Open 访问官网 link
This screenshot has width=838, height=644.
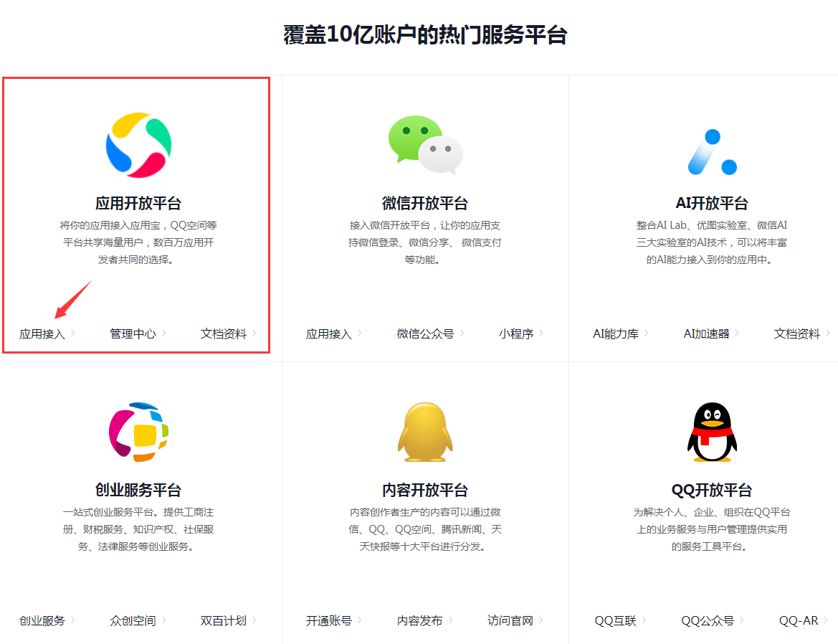pyautogui.click(x=510, y=620)
